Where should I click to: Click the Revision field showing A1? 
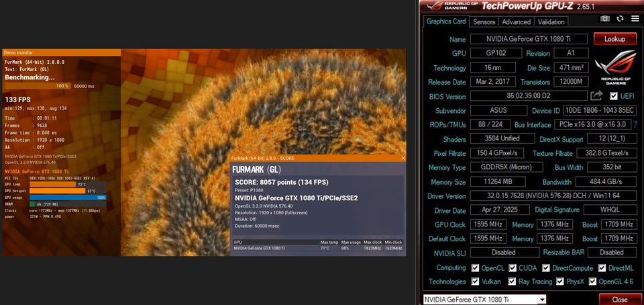pyautogui.click(x=571, y=53)
